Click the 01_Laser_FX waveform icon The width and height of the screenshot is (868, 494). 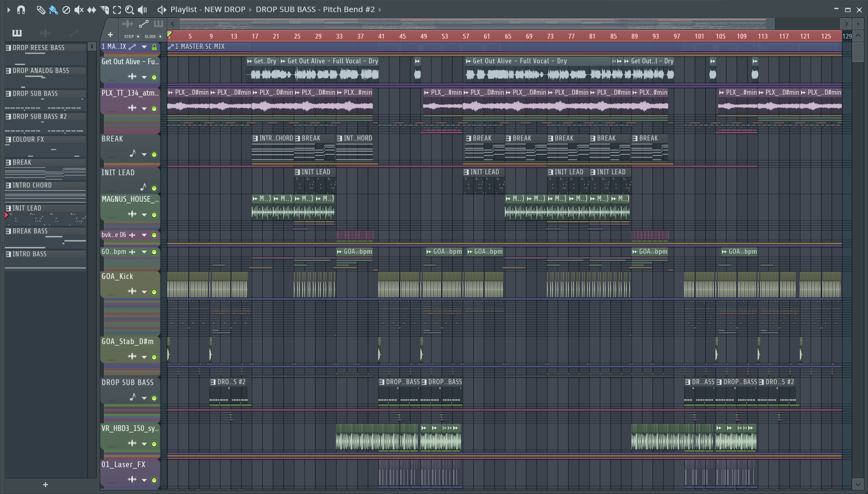(132, 479)
